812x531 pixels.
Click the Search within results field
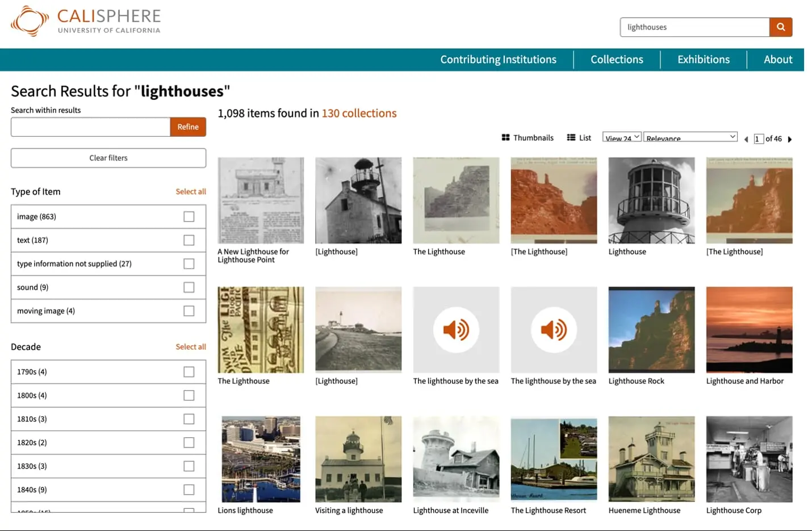90,127
